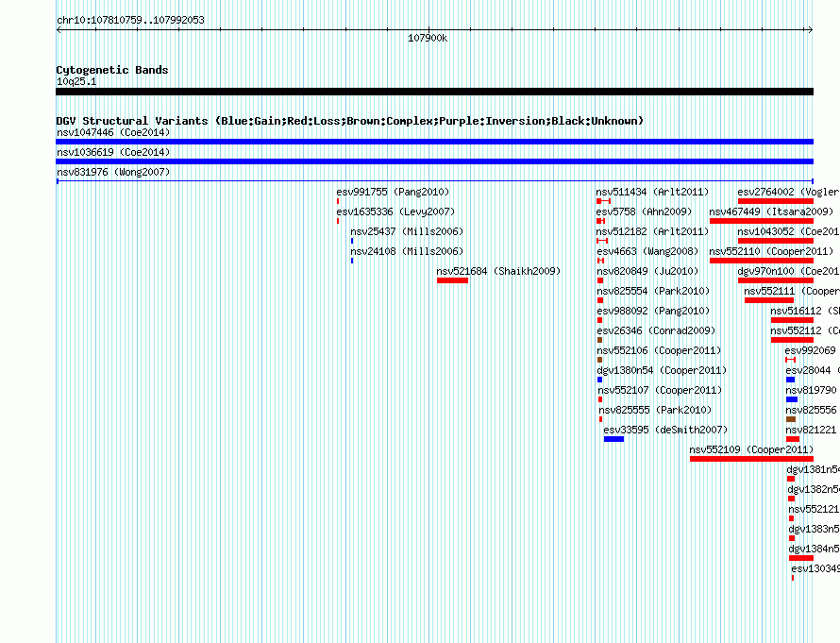Open nsv825556 variant label
The width and height of the screenshot is (840, 643).
coord(811,410)
